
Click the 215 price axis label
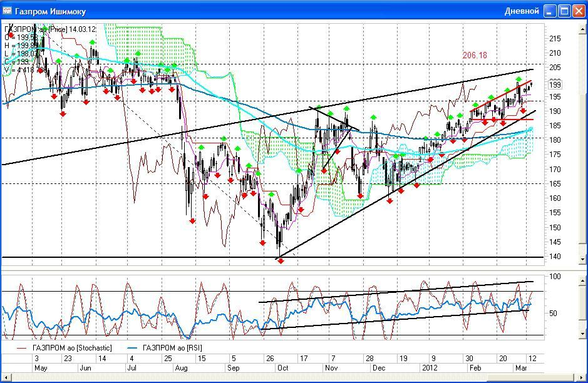click(x=555, y=39)
